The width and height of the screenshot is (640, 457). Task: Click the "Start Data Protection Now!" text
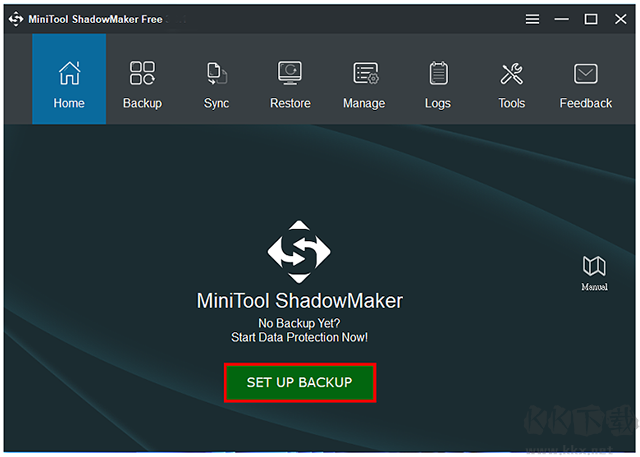(299, 337)
